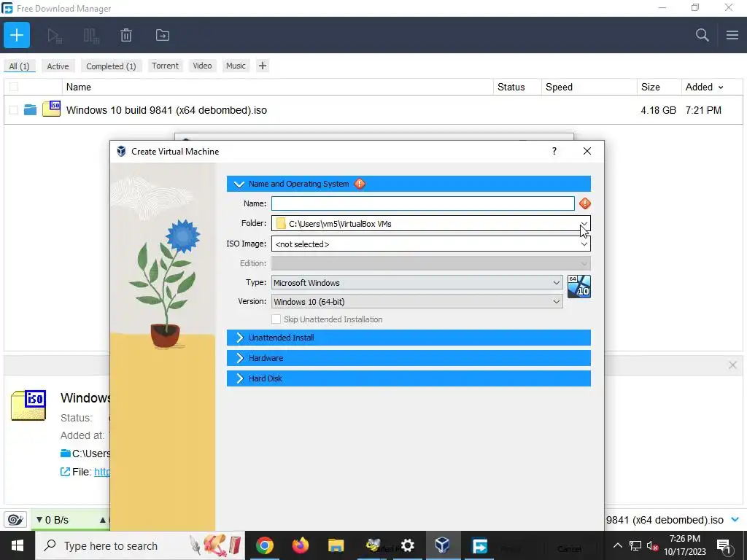Image resolution: width=747 pixels, height=560 pixels.
Task: Show hidden system tray icons
Action: tap(617, 545)
